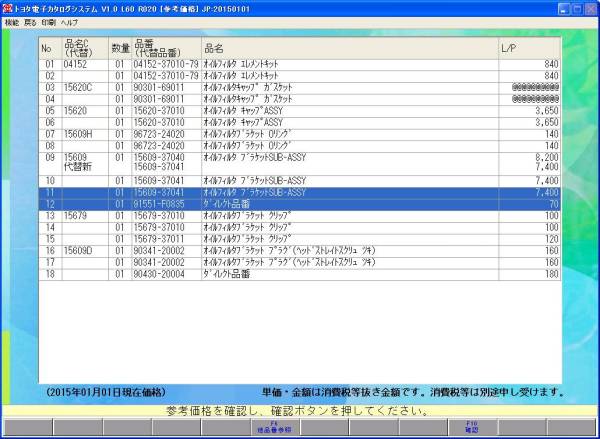This screenshot has height=439, width=600.
Task: Select part number 15679-37010 in row 14
Action: click(159, 227)
